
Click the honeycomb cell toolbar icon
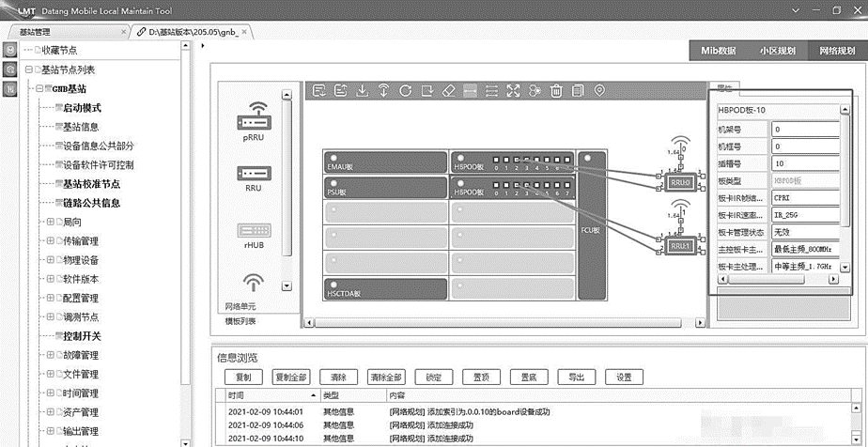[535, 91]
